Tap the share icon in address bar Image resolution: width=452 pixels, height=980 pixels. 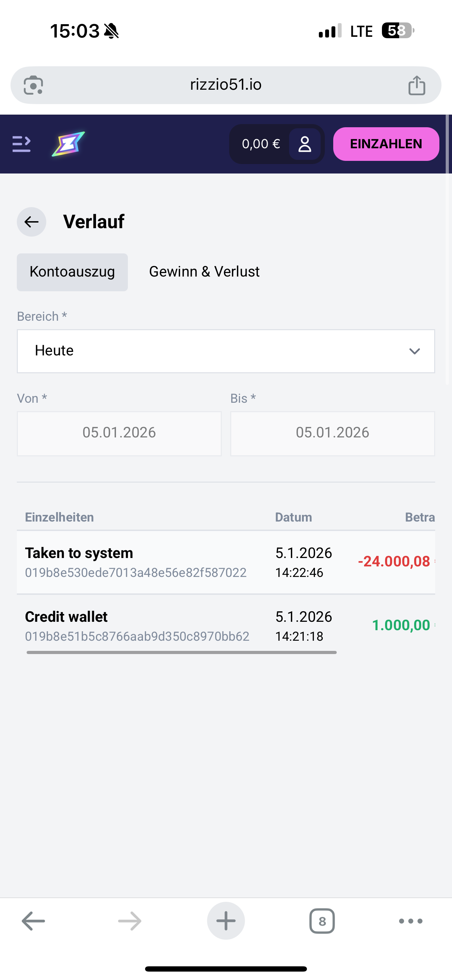[x=417, y=85]
